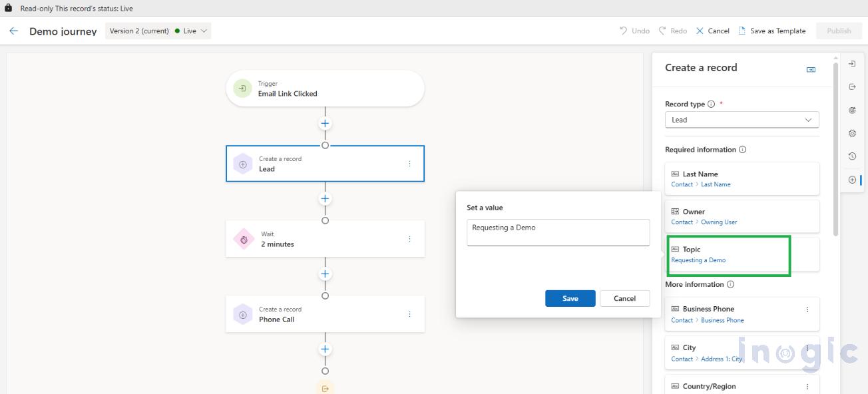The height and width of the screenshot is (394, 868).
Task: Select the Create a record Phone Call tile
Action: tap(325, 314)
